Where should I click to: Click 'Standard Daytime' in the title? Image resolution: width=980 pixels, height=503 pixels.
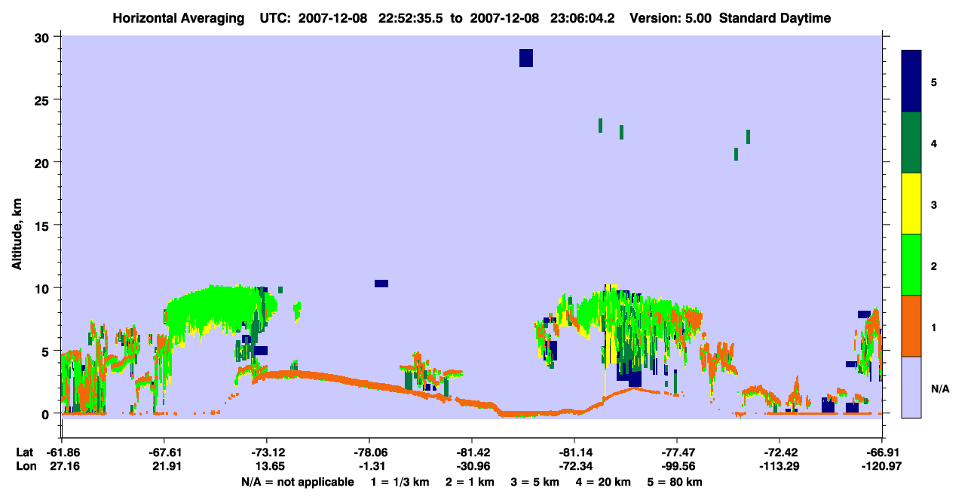[x=775, y=18]
